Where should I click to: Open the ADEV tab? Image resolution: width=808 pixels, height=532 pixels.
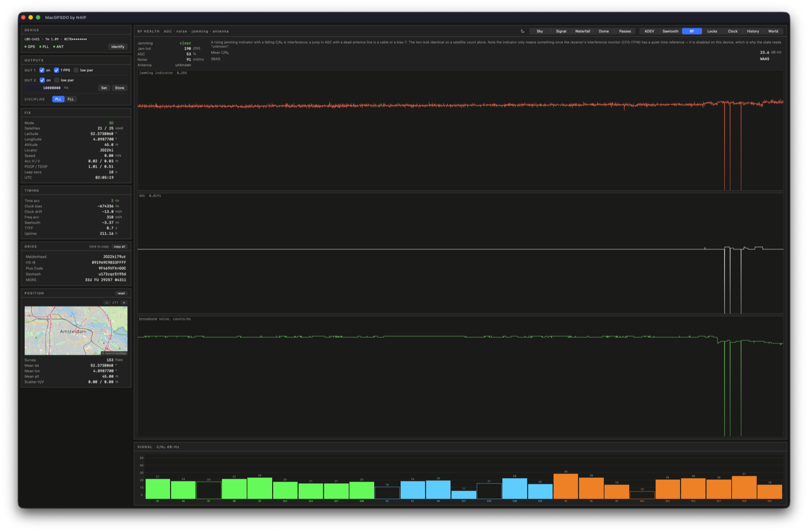(x=649, y=31)
